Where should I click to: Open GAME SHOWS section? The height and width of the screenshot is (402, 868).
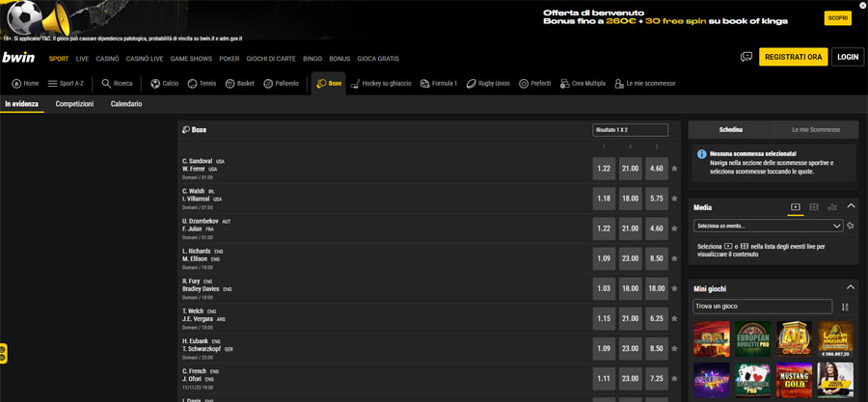point(191,59)
